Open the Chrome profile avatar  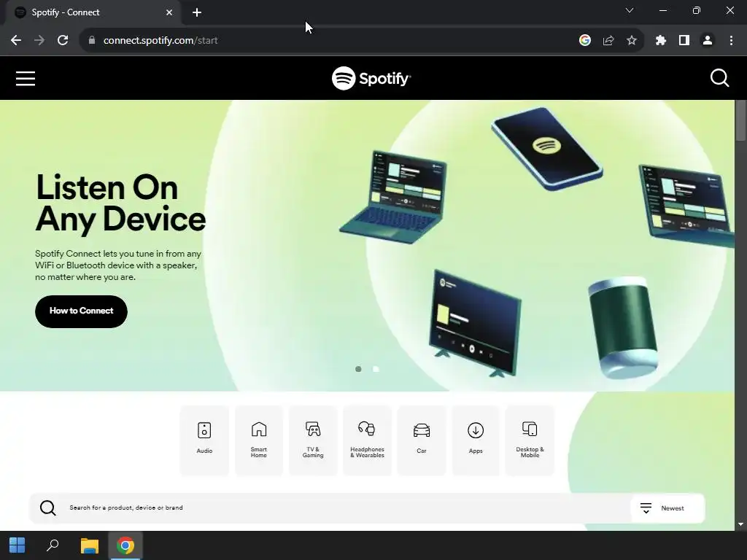[x=708, y=41]
